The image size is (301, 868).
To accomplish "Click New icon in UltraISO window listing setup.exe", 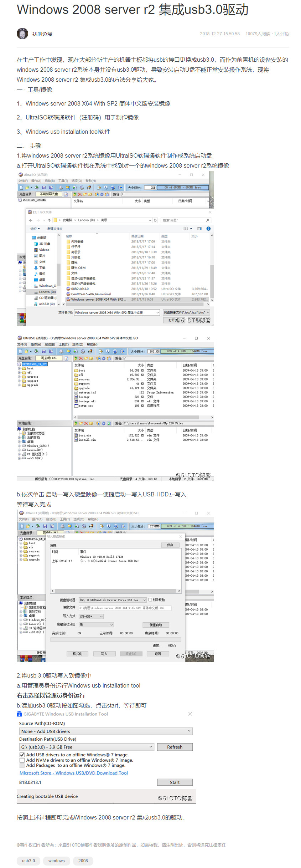I will [x=21, y=351].
